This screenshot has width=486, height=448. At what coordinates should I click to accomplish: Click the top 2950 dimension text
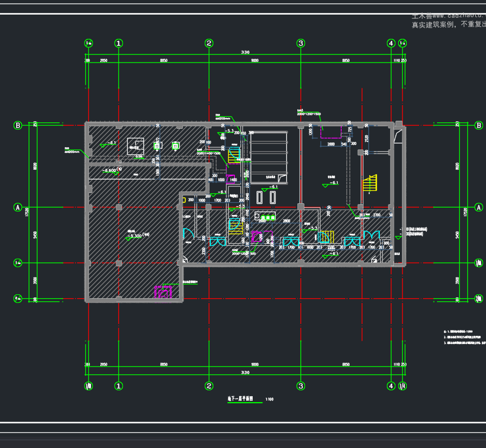[103, 60]
